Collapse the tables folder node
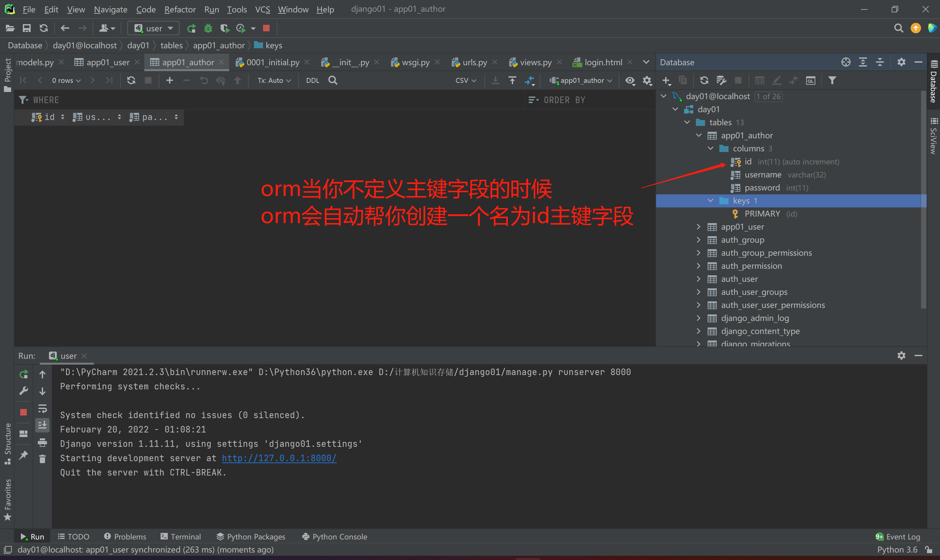The width and height of the screenshot is (940, 560). (687, 122)
